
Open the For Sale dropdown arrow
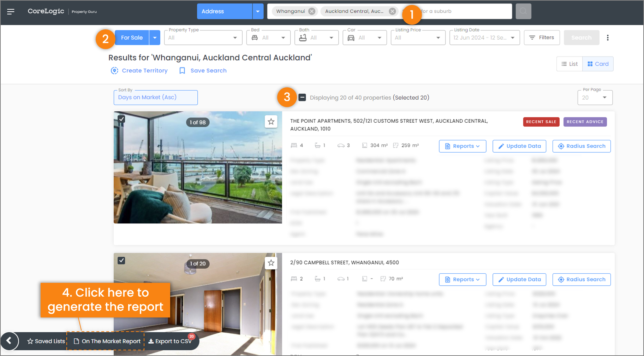155,37
